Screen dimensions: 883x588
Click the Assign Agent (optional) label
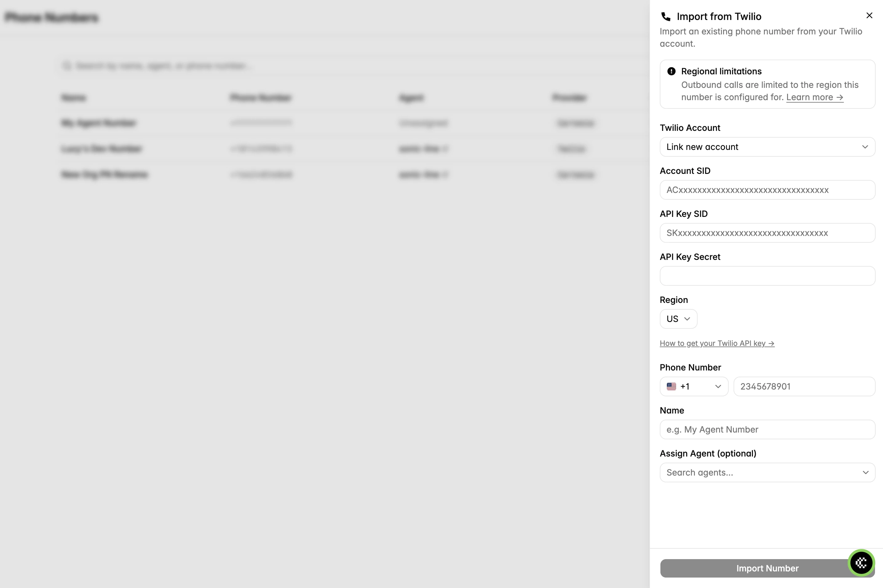click(708, 453)
